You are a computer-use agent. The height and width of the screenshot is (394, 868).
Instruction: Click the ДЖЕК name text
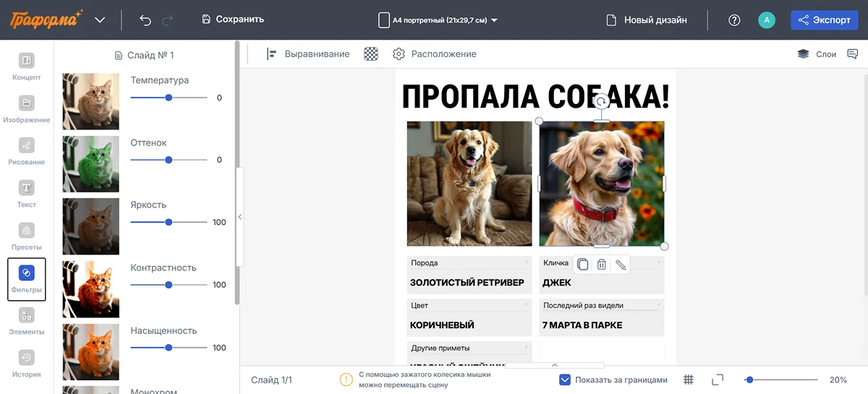[557, 283]
